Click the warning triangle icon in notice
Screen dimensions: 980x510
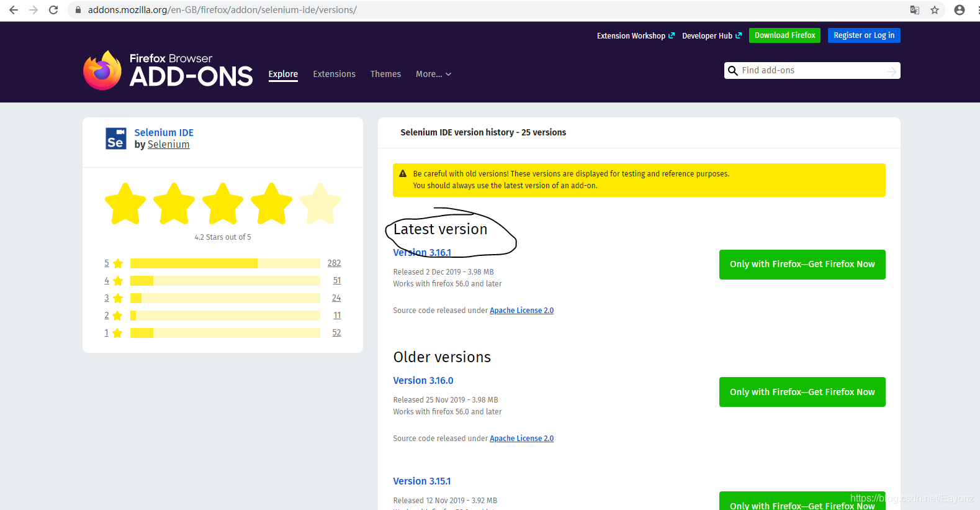tap(403, 174)
